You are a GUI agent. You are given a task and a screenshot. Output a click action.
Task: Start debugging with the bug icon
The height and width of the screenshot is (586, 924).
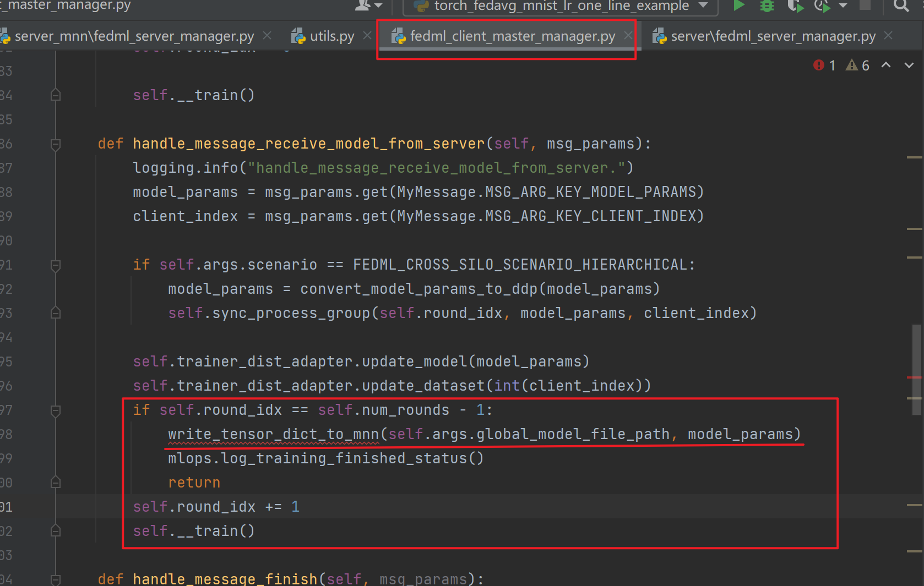pyautogui.click(x=767, y=7)
